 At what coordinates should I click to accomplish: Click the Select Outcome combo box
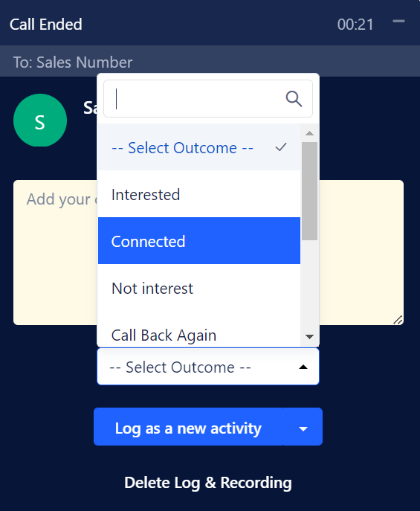pyautogui.click(x=208, y=367)
